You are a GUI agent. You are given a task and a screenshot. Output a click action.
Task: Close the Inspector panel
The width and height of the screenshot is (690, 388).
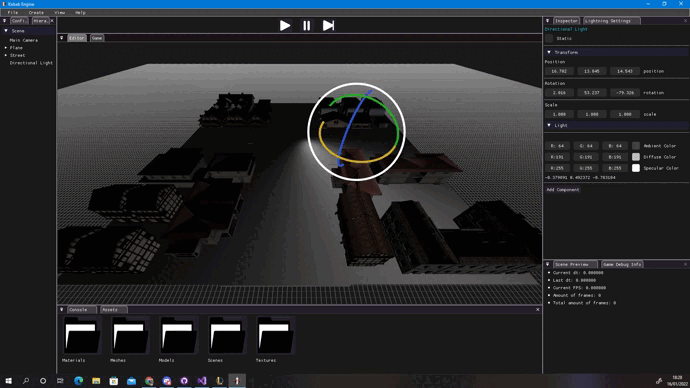click(x=685, y=21)
